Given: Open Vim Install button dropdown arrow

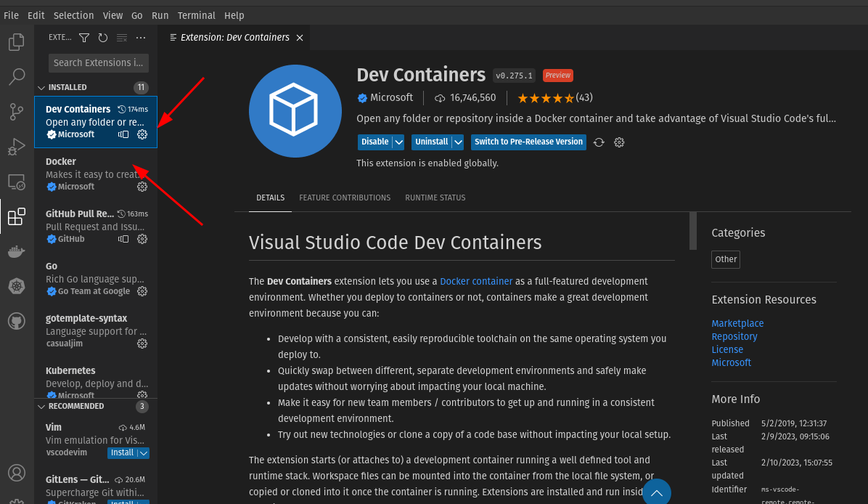Looking at the screenshot, I should coord(144,453).
